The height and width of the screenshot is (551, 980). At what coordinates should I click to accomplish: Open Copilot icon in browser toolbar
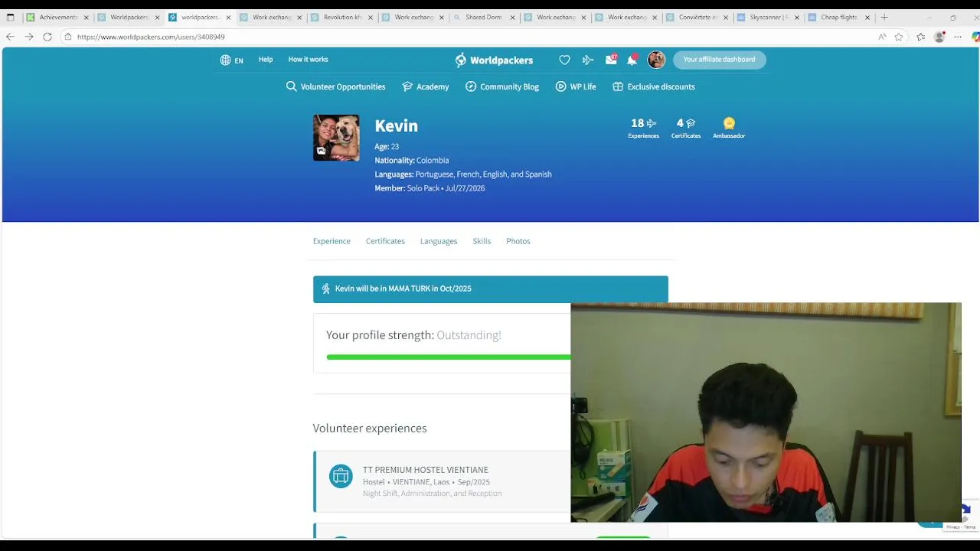click(975, 37)
